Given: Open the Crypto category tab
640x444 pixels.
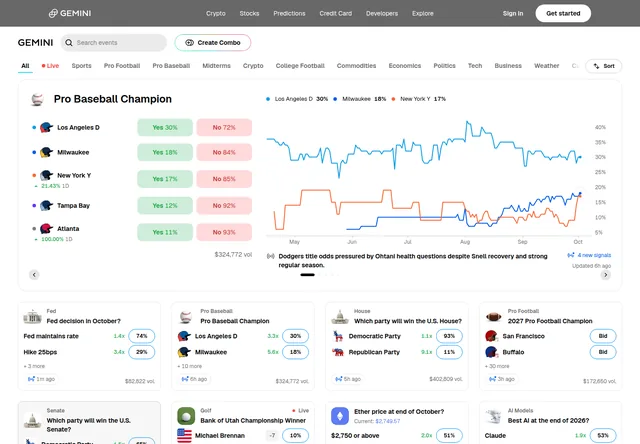Looking at the screenshot, I should 253,66.
